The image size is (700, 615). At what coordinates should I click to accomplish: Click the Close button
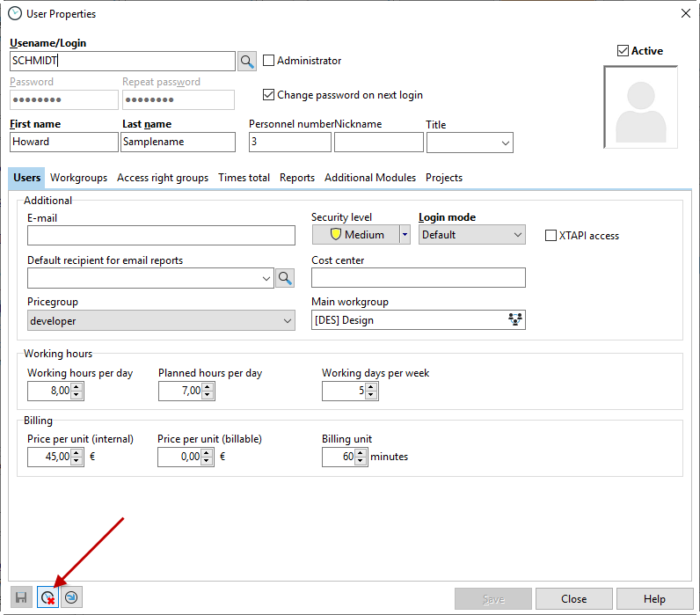573,599
